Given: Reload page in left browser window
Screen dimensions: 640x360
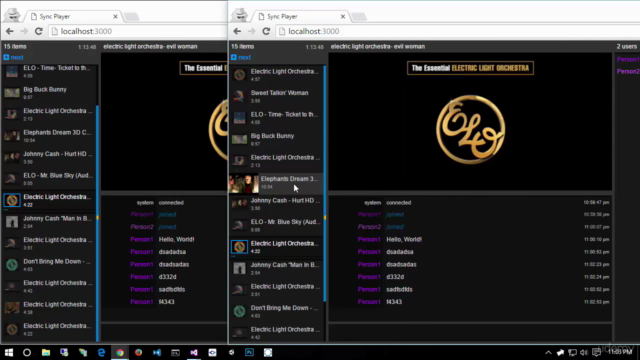Looking at the screenshot, I should 39,31.
